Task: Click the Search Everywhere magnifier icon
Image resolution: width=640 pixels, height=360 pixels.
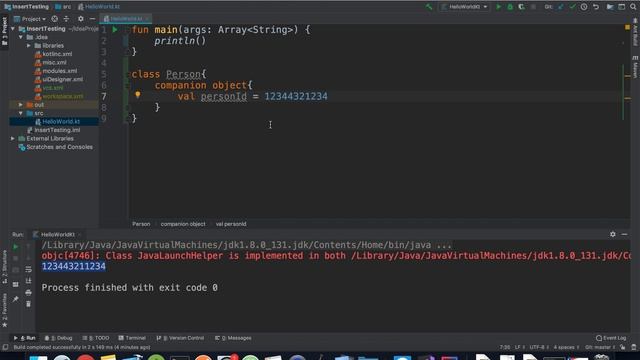Action: tap(633, 7)
